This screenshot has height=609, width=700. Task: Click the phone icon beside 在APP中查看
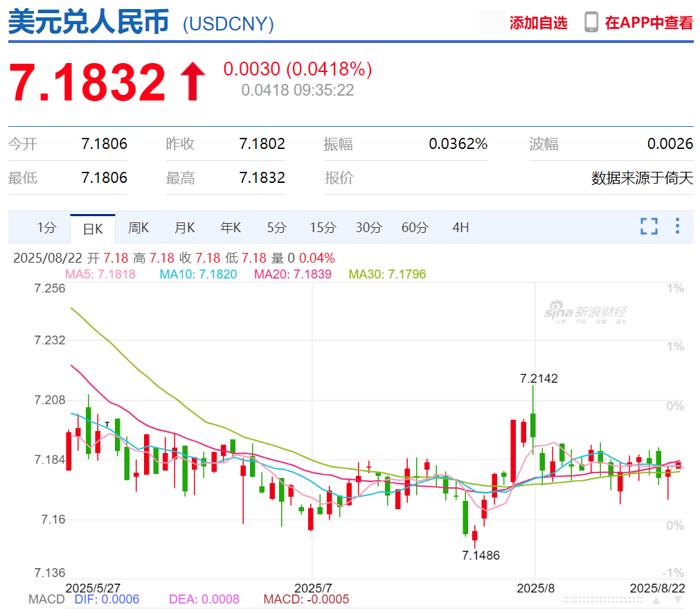coord(591,22)
